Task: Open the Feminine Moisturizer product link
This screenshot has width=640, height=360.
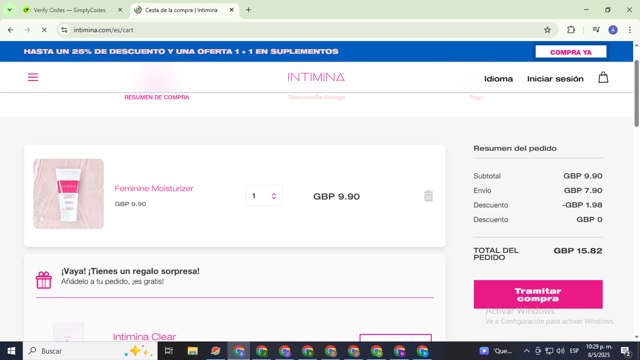Action: point(154,189)
